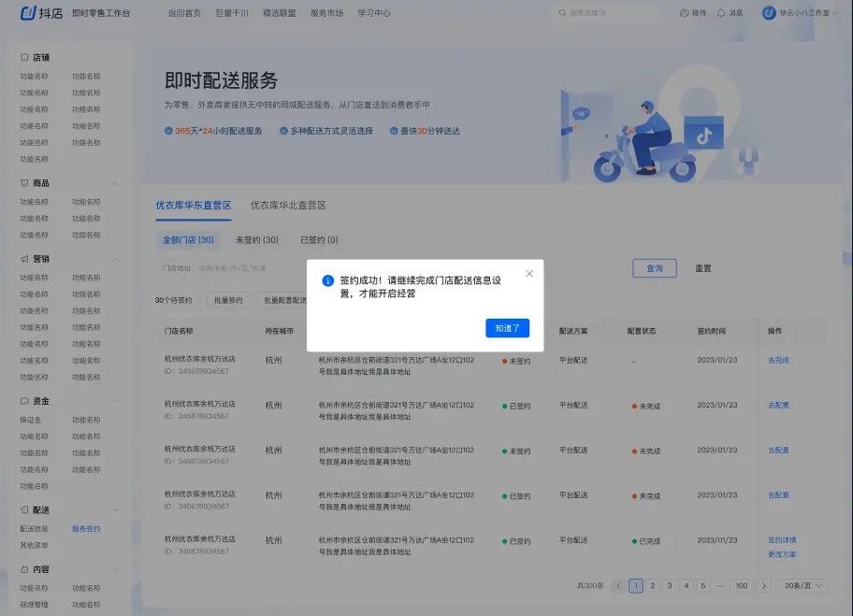Click the blue info icon in dialog
This screenshot has width=853, height=616.
[x=327, y=280]
